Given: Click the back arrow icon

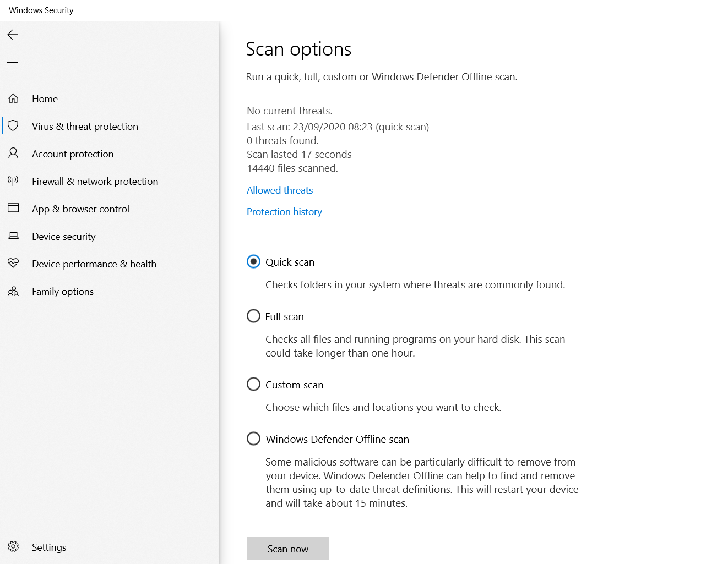Looking at the screenshot, I should [13, 35].
